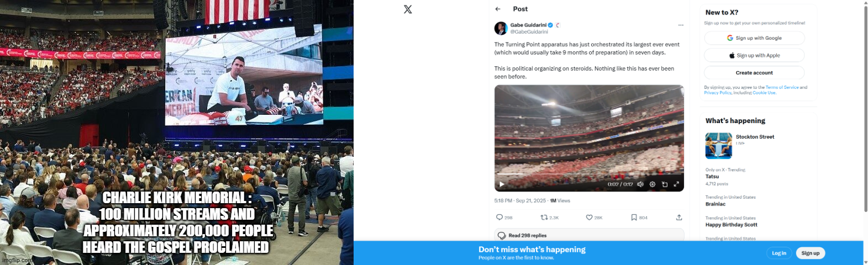Expand the video to fullscreen

pos(676,184)
